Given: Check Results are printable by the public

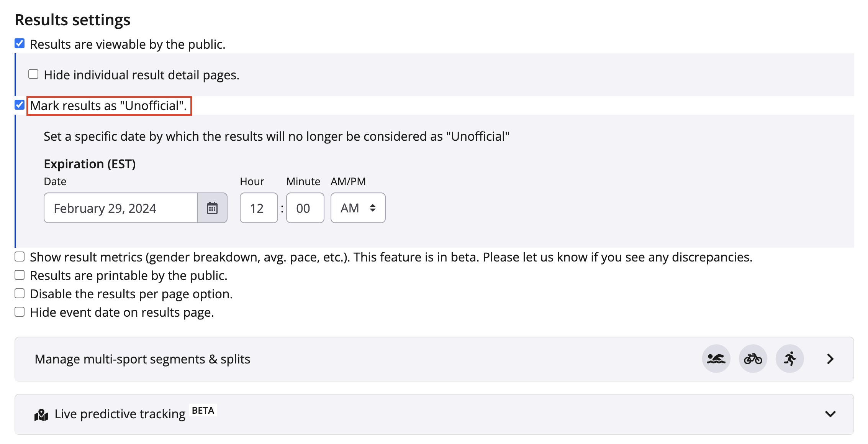Looking at the screenshot, I should pos(20,275).
